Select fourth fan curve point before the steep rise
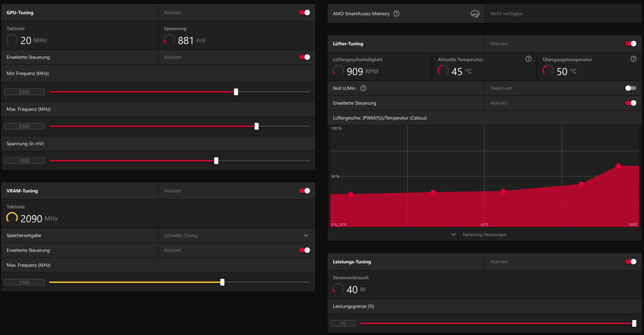The width and height of the screenshot is (644, 335). (581, 184)
